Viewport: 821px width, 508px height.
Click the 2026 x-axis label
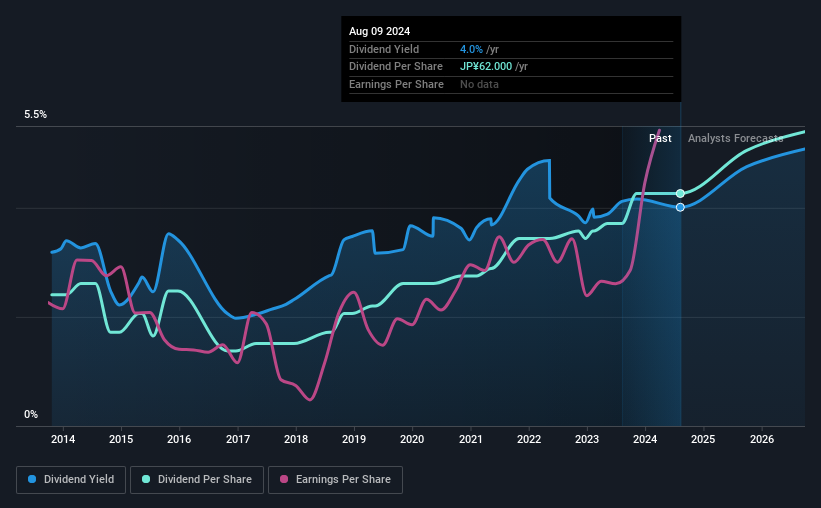pyautogui.click(x=762, y=439)
